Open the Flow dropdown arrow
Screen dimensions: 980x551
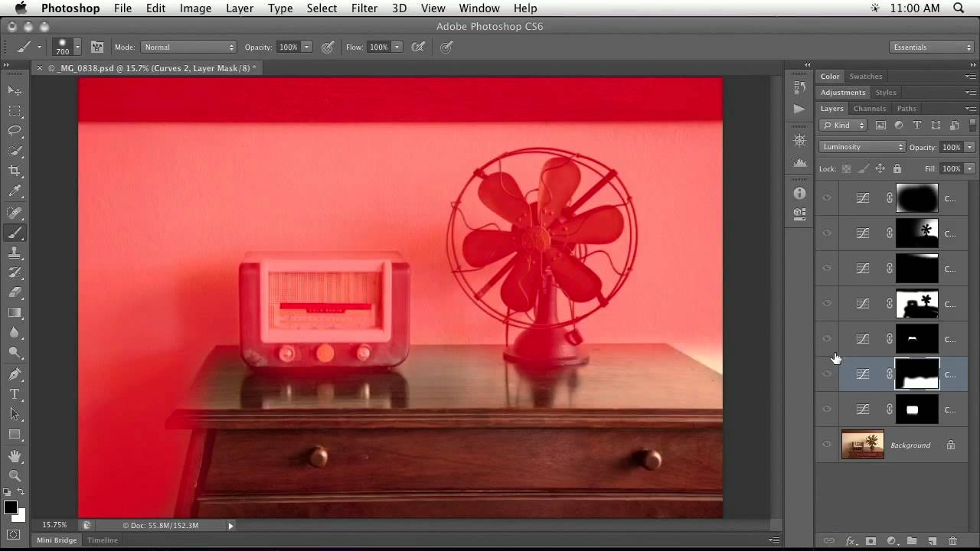(397, 47)
